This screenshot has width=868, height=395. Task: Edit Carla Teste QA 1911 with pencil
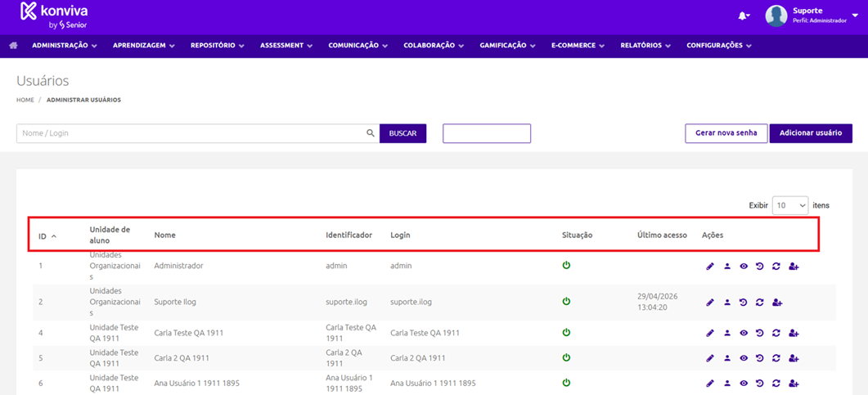click(x=710, y=333)
